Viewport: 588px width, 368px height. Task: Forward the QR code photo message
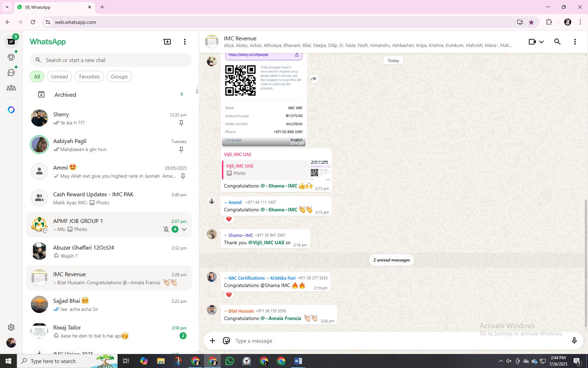coord(314,79)
